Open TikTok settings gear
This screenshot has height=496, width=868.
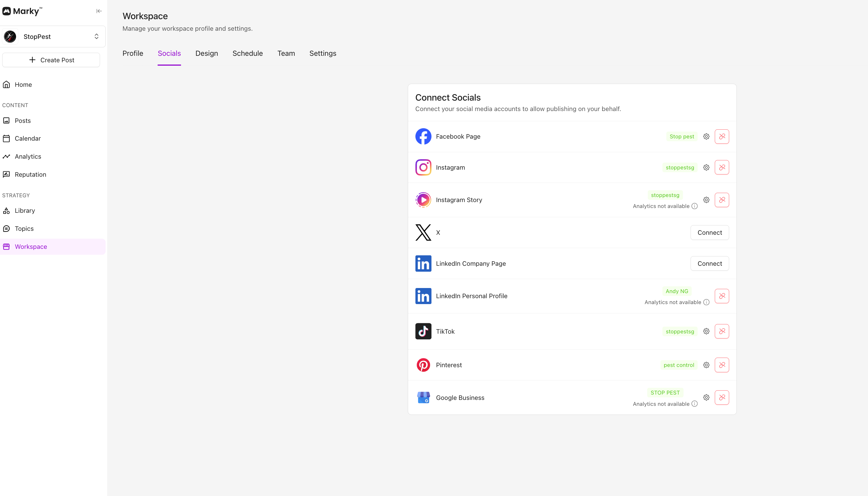pyautogui.click(x=706, y=331)
